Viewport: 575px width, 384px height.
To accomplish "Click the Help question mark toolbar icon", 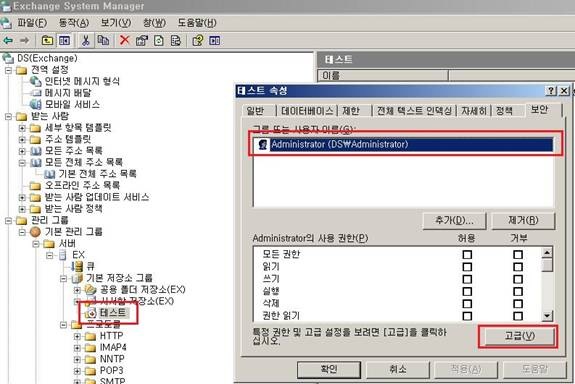I will click(x=198, y=40).
